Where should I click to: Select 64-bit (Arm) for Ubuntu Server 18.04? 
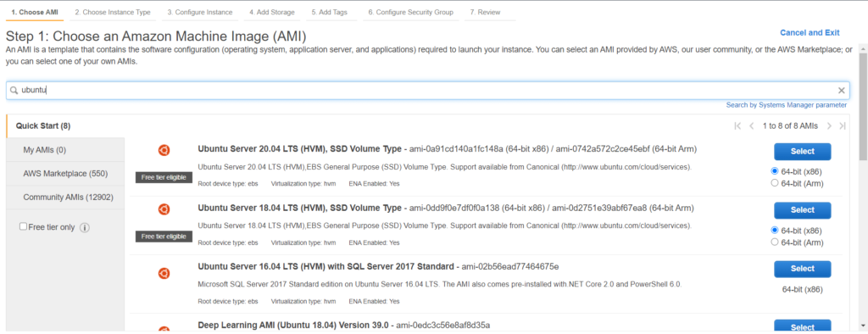tap(775, 242)
